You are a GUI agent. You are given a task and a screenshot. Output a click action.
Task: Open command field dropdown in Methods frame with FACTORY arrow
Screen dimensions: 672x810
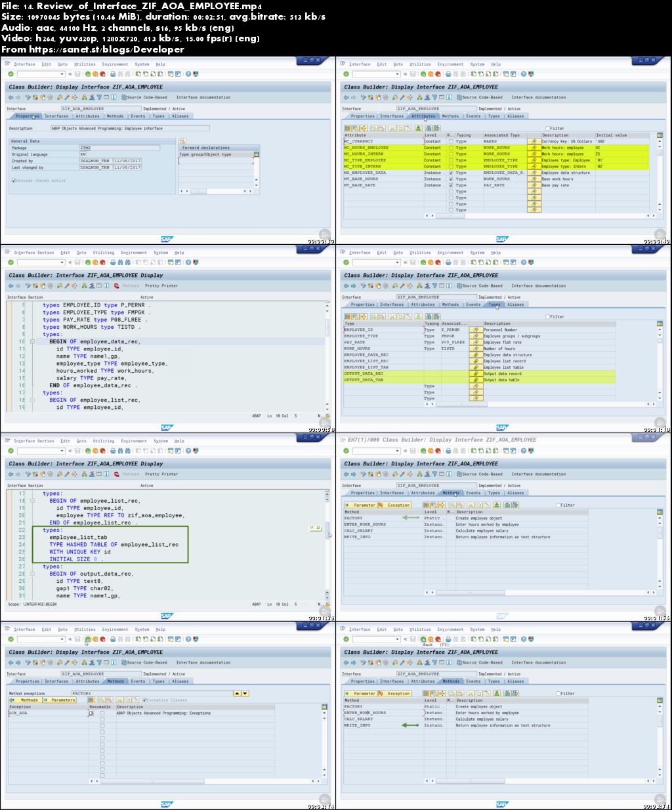point(398,451)
